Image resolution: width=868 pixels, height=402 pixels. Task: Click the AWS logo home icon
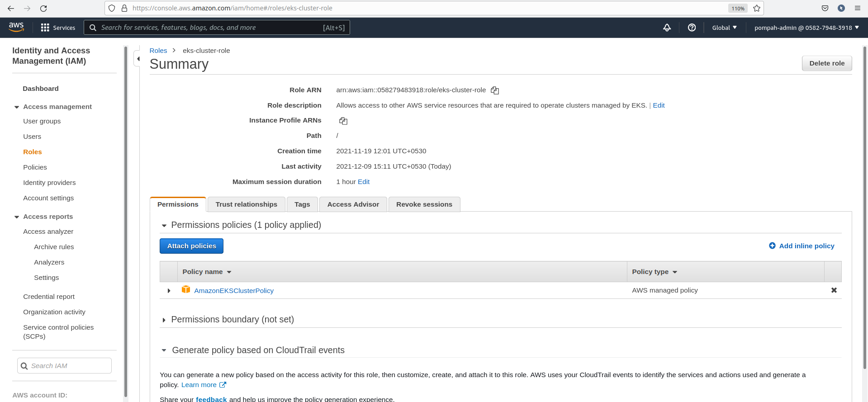coord(16,28)
